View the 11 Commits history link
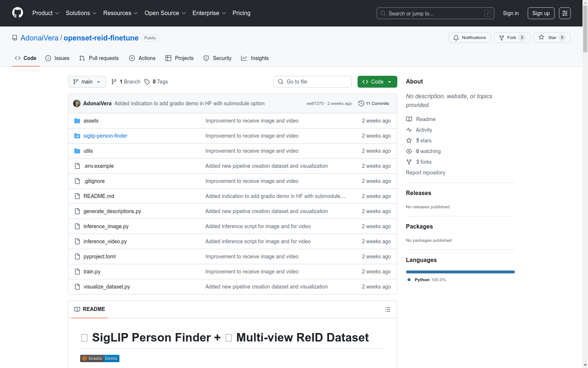Viewport: 588px width, 368px height. 374,103
